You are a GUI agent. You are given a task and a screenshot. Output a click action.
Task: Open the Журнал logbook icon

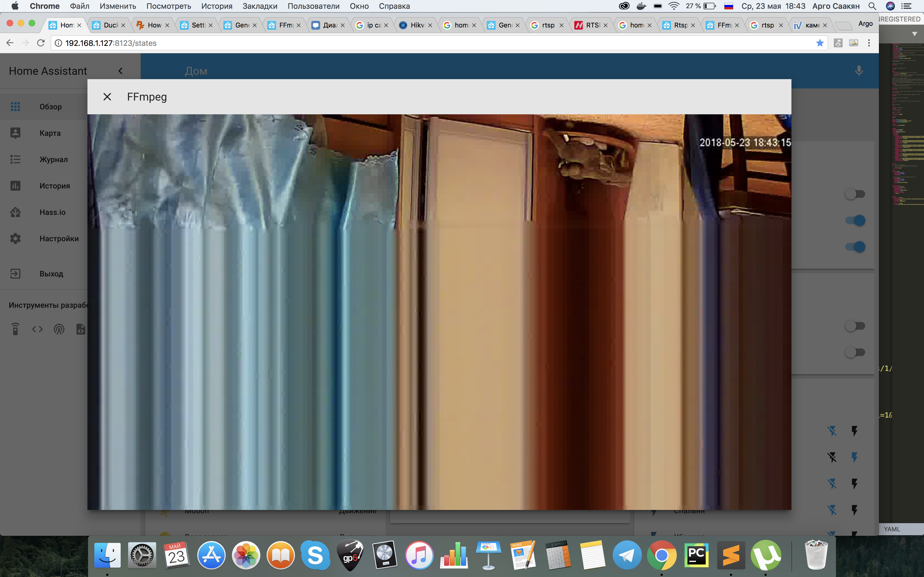point(15,159)
